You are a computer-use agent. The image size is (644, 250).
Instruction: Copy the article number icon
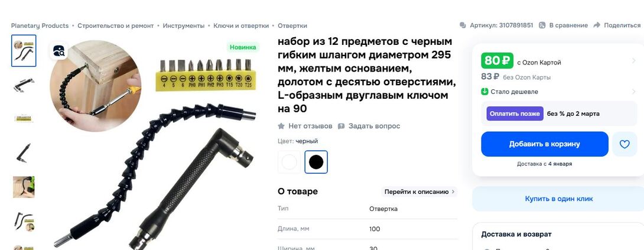point(463,25)
